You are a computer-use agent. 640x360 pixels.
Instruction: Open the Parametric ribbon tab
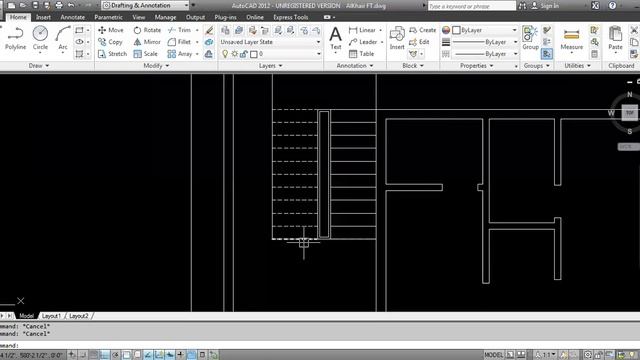coord(108,17)
